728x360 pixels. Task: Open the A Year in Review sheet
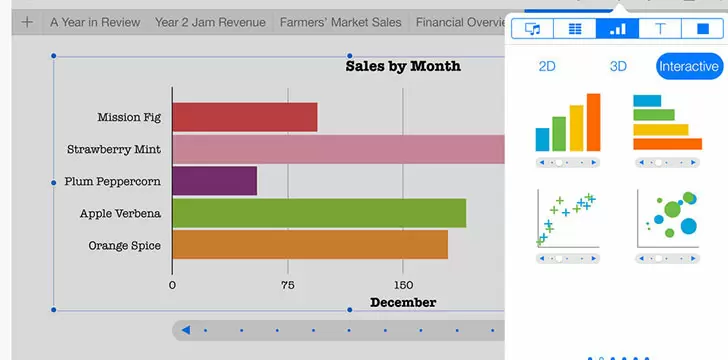tap(95, 22)
